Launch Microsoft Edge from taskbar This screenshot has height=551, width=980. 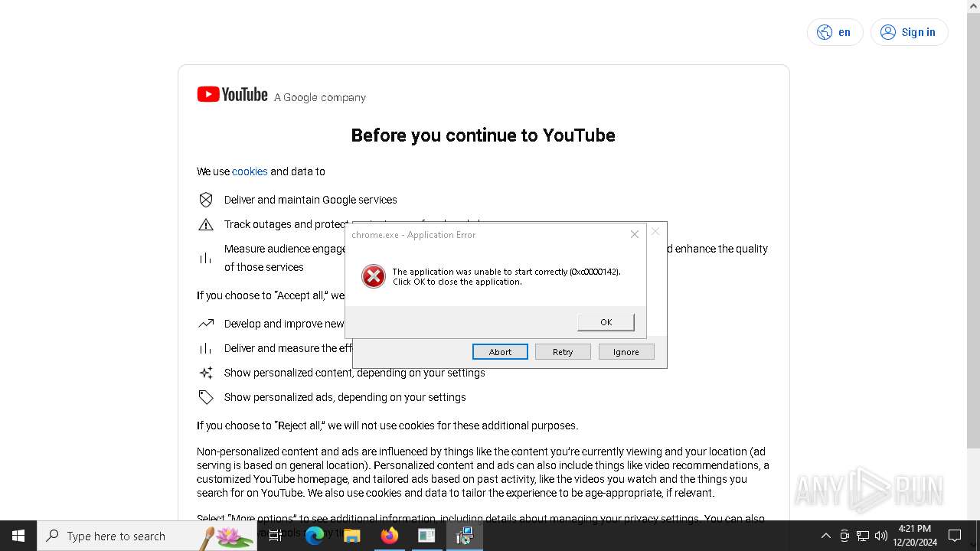tap(315, 536)
